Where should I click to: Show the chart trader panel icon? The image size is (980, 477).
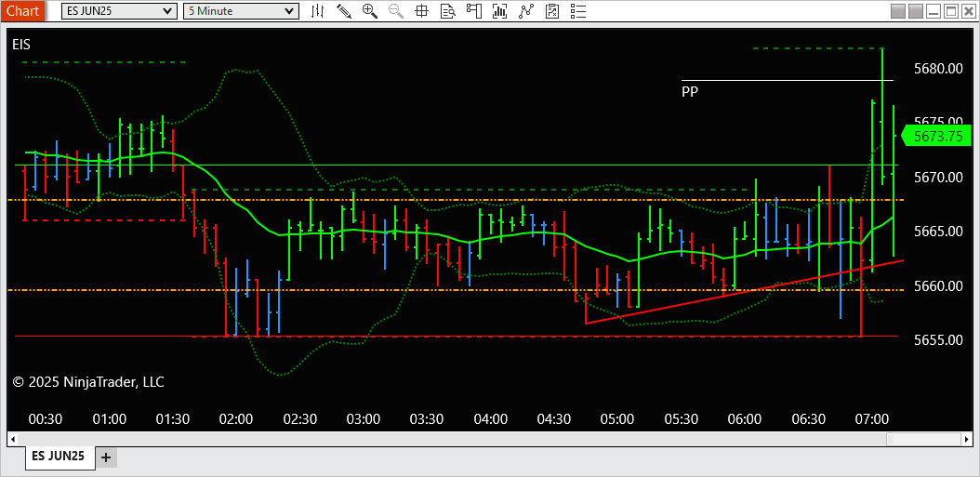473,10
